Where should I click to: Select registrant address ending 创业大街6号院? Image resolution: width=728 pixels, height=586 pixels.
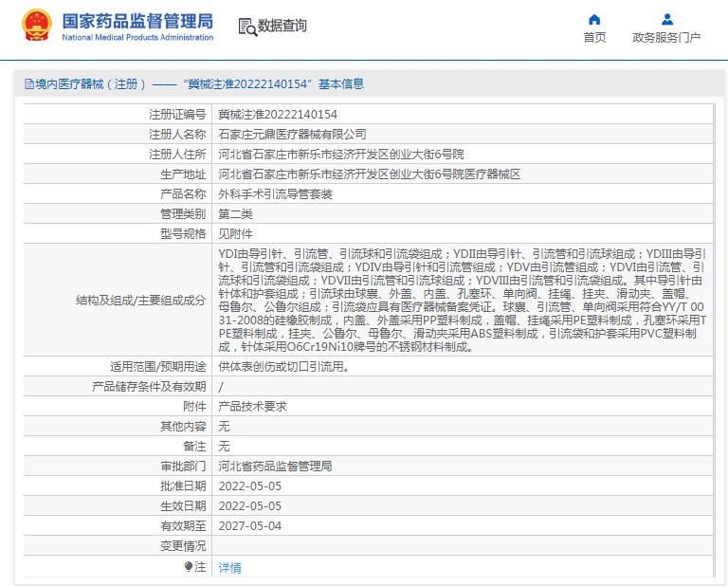coord(341,155)
